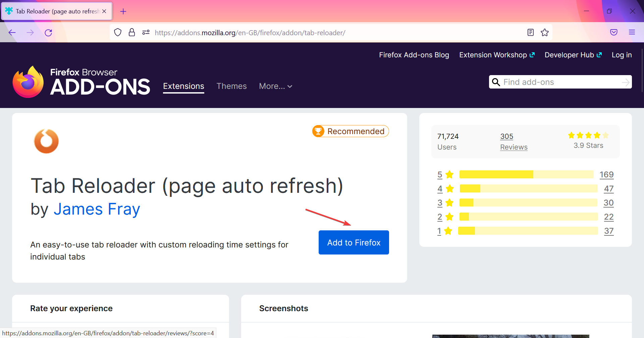
Task: Open a new browser tab
Action: [123, 11]
